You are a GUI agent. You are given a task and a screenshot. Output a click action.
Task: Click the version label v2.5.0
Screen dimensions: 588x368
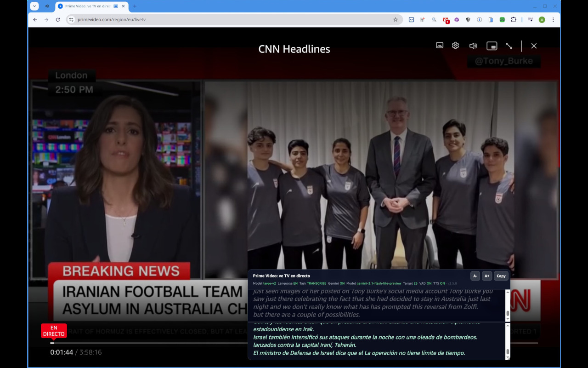tap(452, 283)
